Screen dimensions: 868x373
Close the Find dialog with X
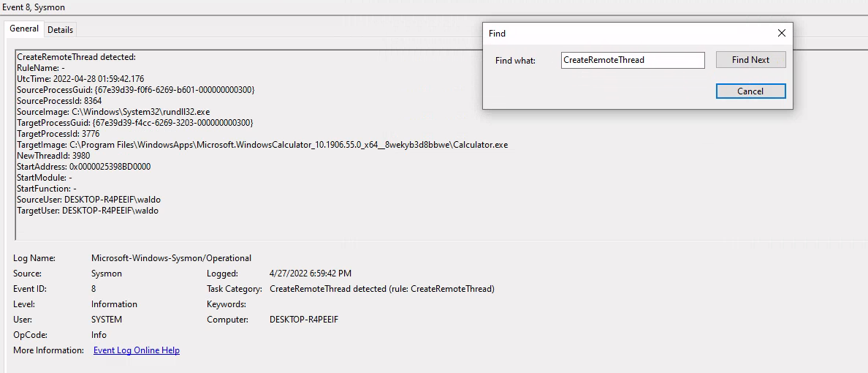coord(781,33)
